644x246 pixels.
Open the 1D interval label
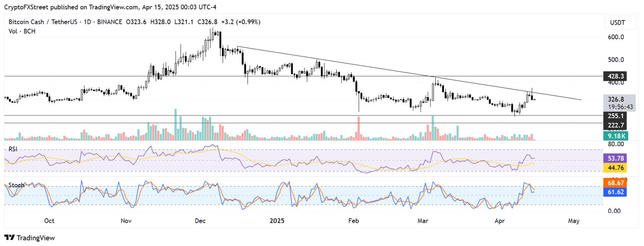coord(87,22)
